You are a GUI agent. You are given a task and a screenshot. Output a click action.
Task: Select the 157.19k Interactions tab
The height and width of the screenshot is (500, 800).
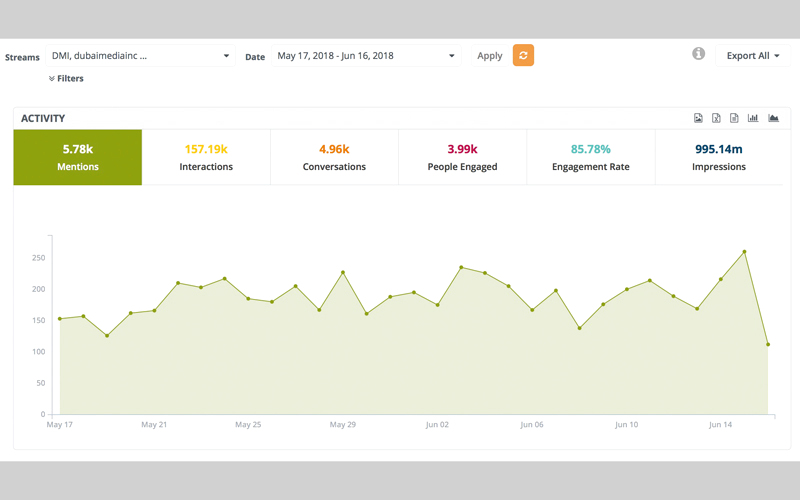point(206,157)
